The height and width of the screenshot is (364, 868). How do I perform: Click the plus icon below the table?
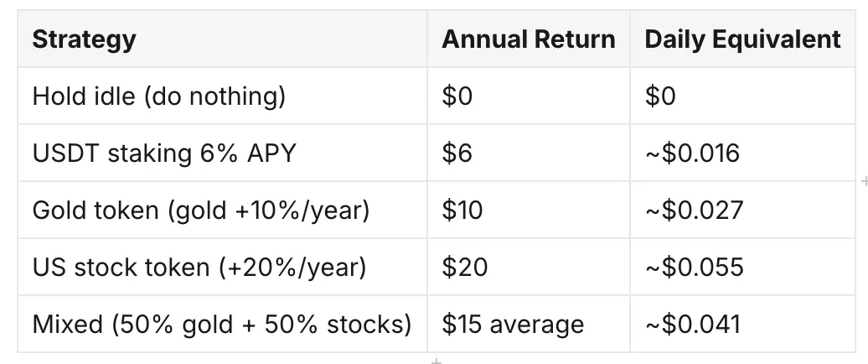pos(437,361)
